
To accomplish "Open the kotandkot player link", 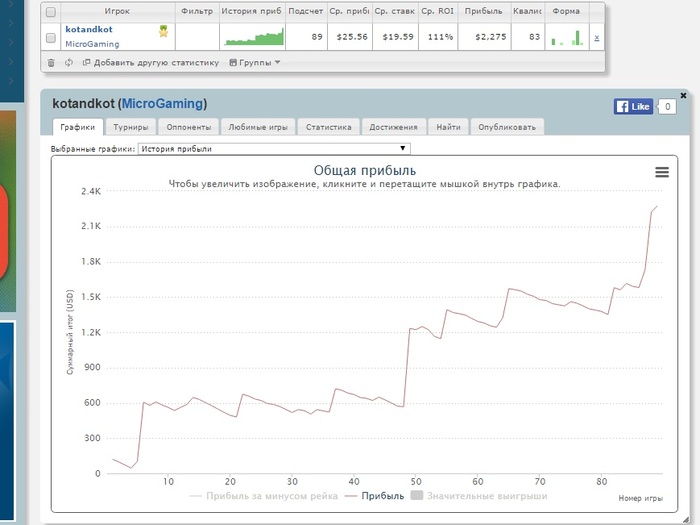I will pyautogui.click(x=89, y=29).
